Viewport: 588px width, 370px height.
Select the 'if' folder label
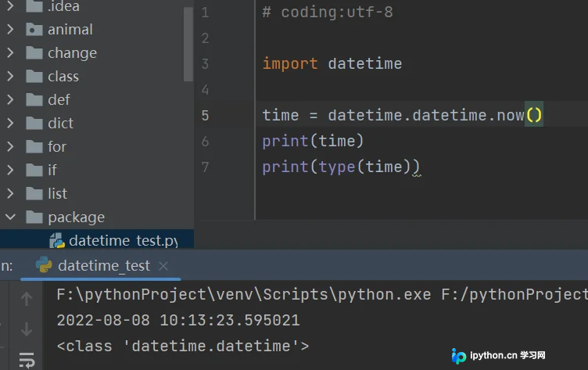[x=52, y=170]
